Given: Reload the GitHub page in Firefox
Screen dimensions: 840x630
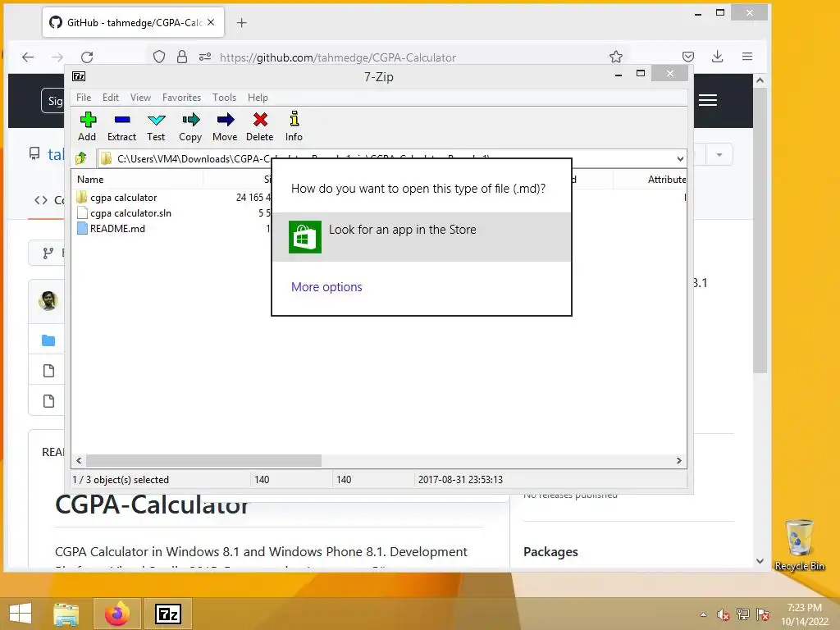Looking at the screenshot, I should pyautogui.click(x=87, y=57).
